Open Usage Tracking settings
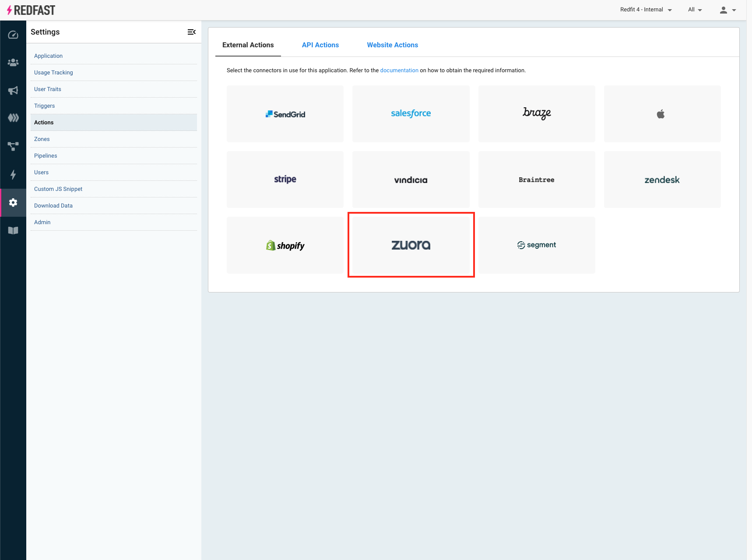 [114, 73]
